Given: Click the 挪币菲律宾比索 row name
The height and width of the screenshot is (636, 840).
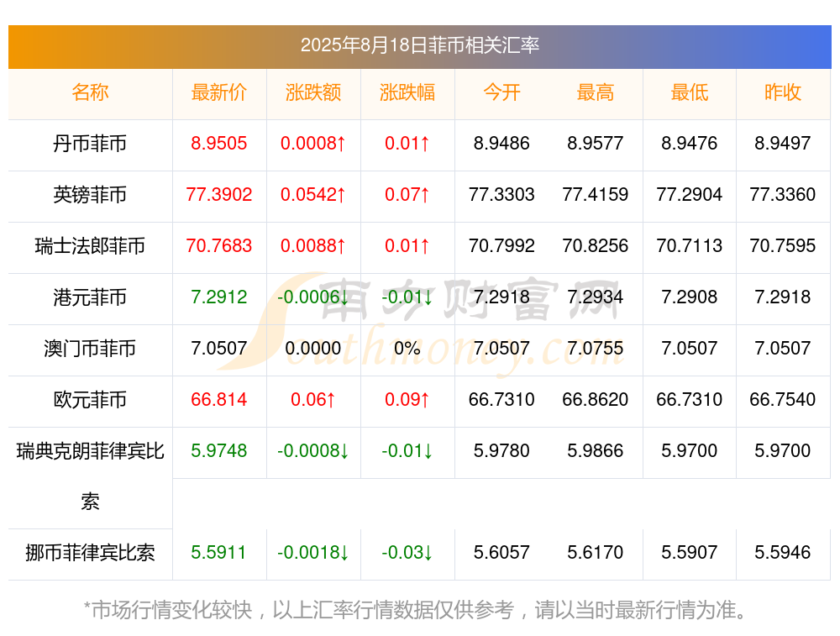Looking at the screenshot, I should (90, 553).
